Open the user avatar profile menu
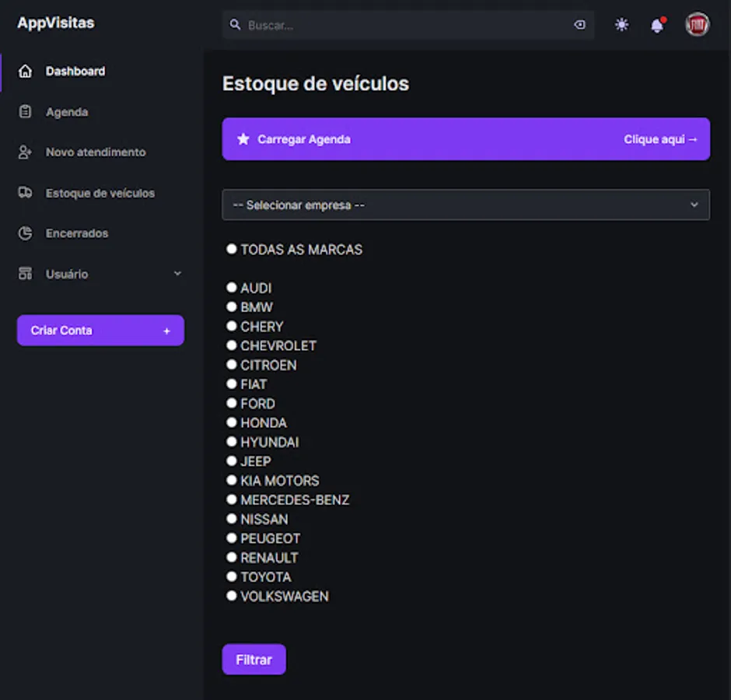 [x=698, y=25]
